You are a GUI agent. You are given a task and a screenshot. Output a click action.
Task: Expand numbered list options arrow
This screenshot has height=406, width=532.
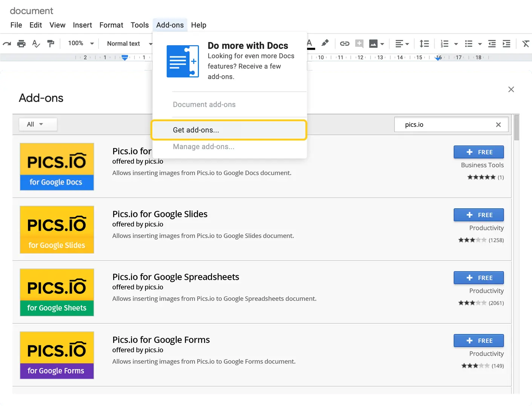coord(456,44)
